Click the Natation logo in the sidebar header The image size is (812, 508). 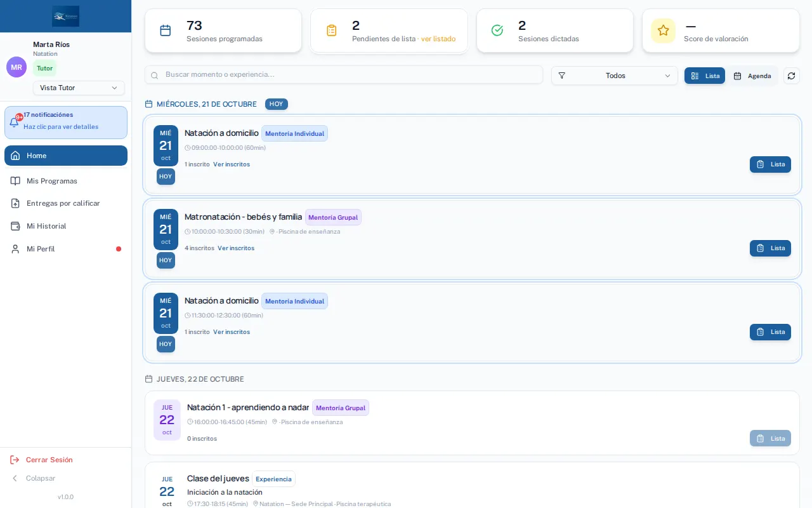point(66,16)
